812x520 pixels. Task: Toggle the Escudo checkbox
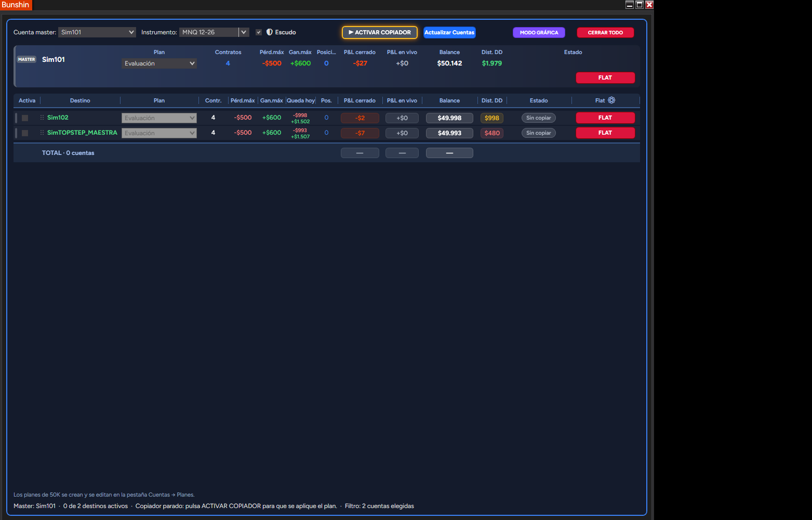(x=259, y=32)
